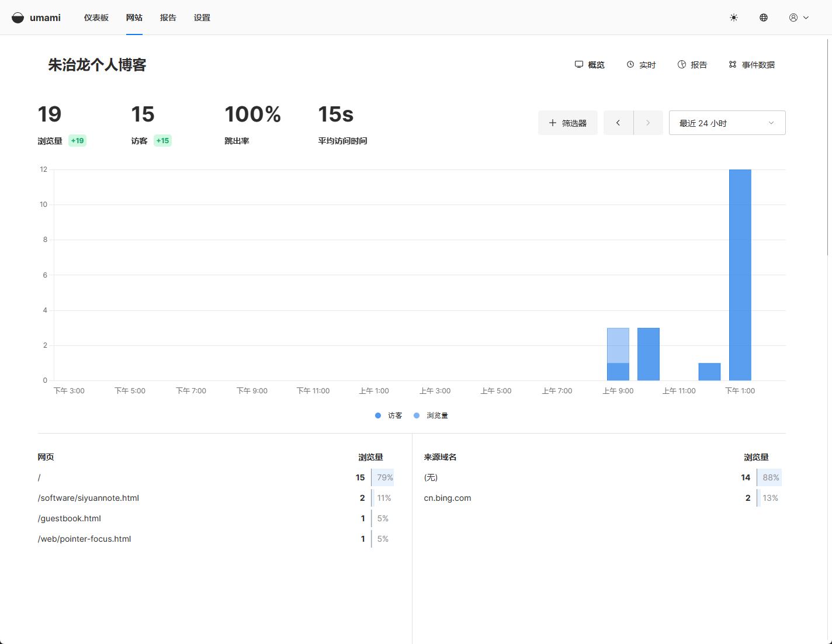Screen dimensions: 832x644
Task: Select the (无) referrer row
Action: tap(602, 477)
